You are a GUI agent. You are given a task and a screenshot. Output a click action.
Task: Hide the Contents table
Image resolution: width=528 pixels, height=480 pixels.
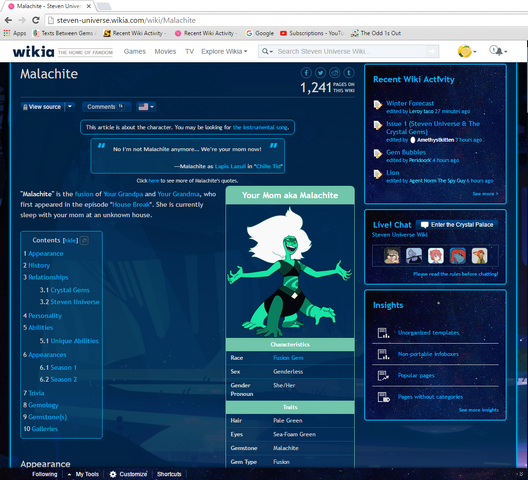pyautogui.click(x=70, y=240)
